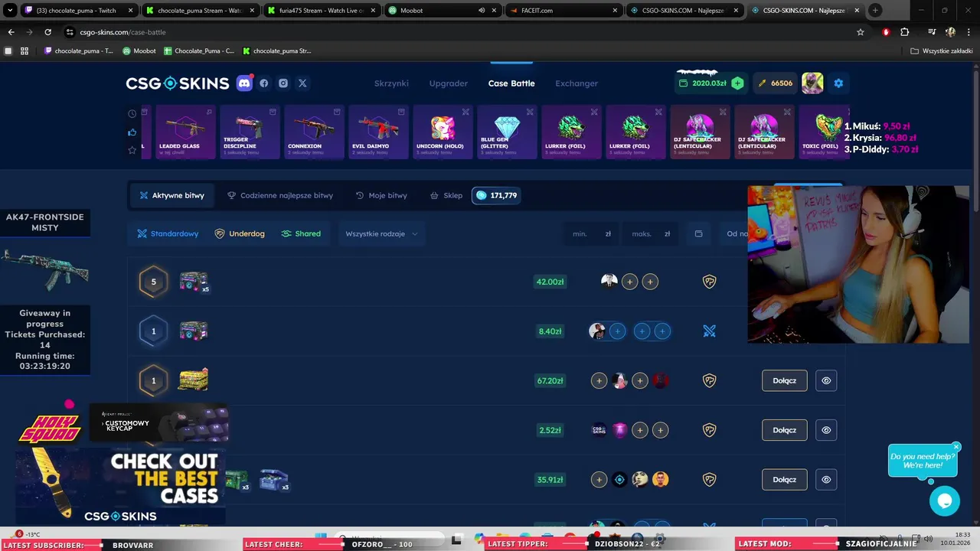Screen dimensions: 980x551
Task: Open the Facebook social icon
Action: click(264, 83)
